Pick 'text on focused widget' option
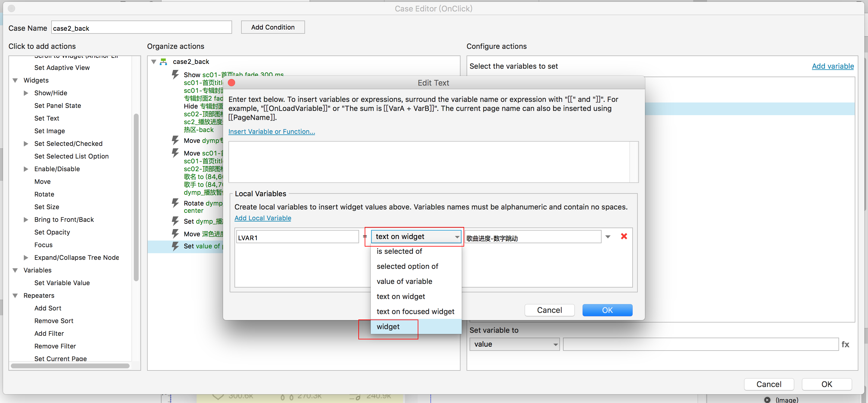The image size is (868, 403). point(415,311)
